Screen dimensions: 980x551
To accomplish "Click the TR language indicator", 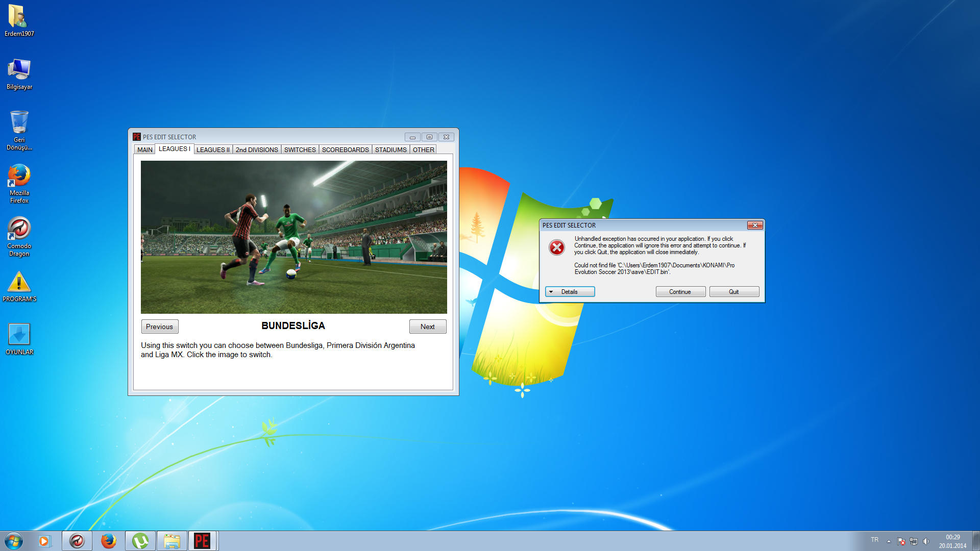I will pyautogui.click(x=875, y=540).
